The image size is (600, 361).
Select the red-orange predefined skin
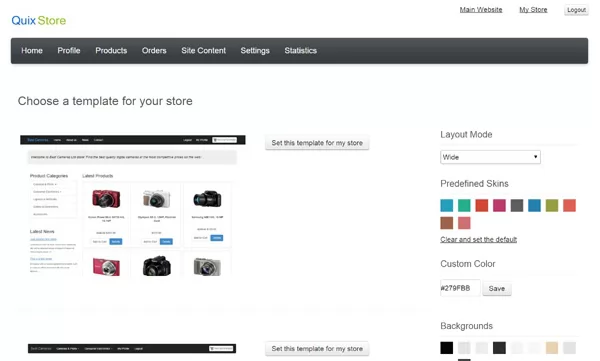tap(482, 206)
